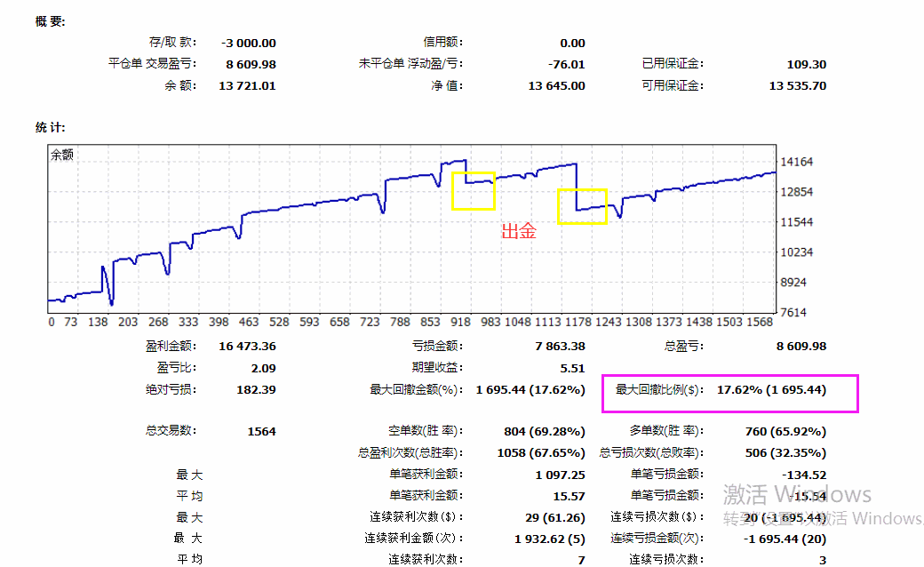The width and height of the screenshot is (924, 567).
Task: Select the 空单数 value 804 (69.28%)
Action: [544, 432]
